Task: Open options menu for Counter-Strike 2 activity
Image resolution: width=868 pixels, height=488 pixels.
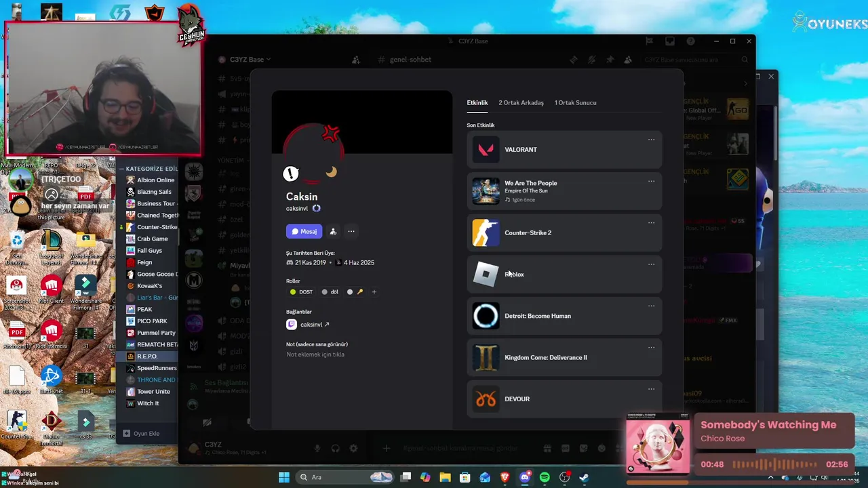Action: pos(651,222)
